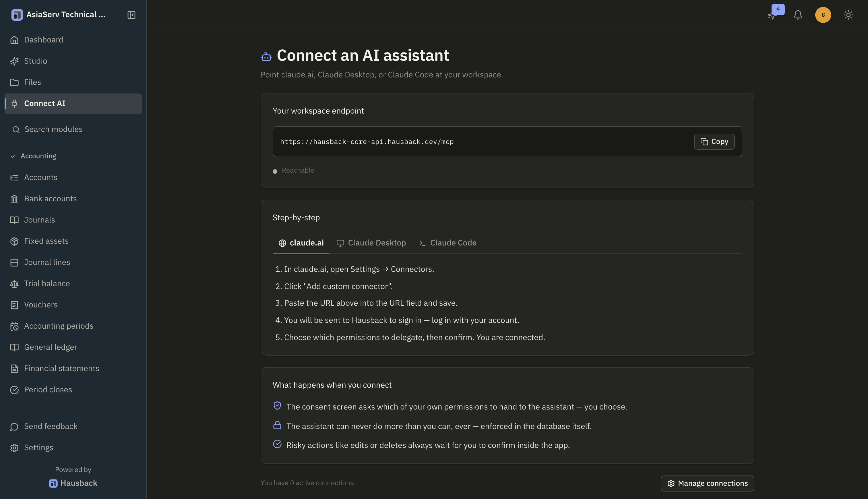Open Settings in the sidebar

(73, 448)
